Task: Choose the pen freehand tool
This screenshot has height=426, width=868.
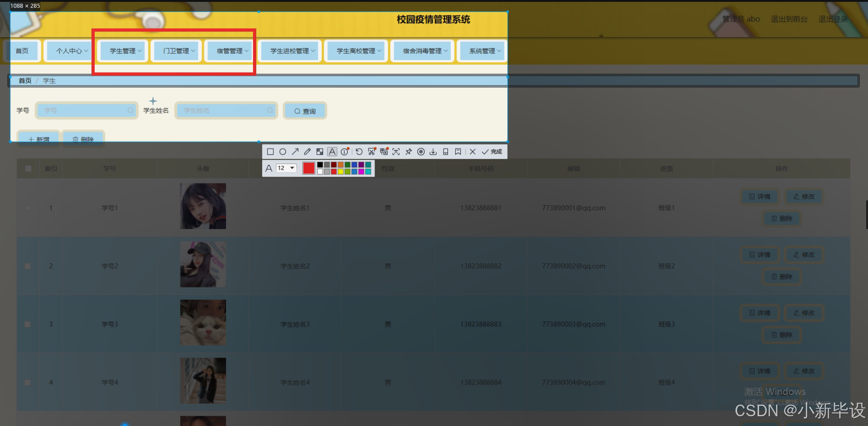Action: pyautogui.click(x=307, y=151)
